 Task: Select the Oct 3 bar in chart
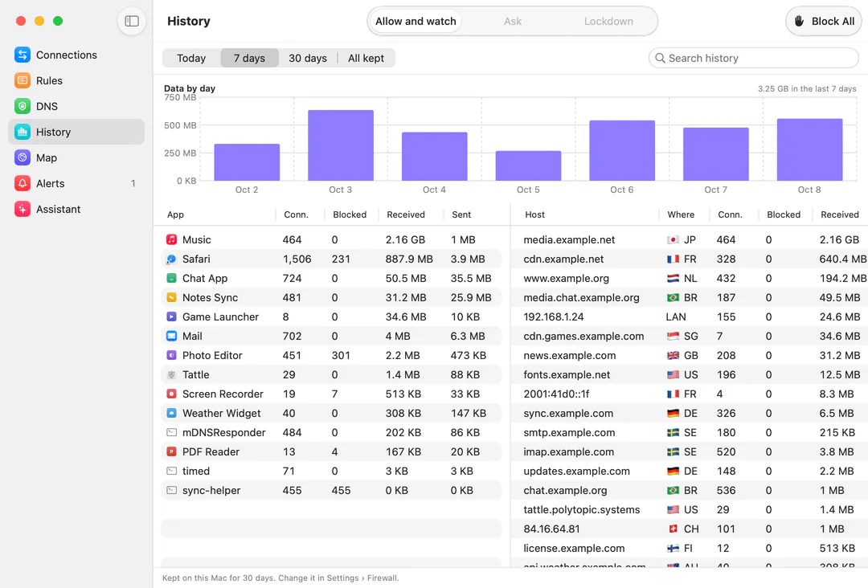341,145
